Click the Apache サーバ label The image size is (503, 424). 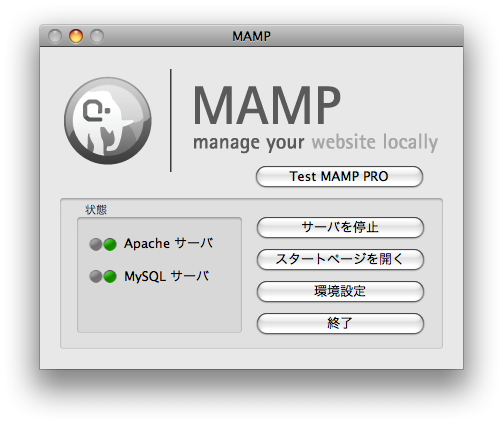[169, 243]
